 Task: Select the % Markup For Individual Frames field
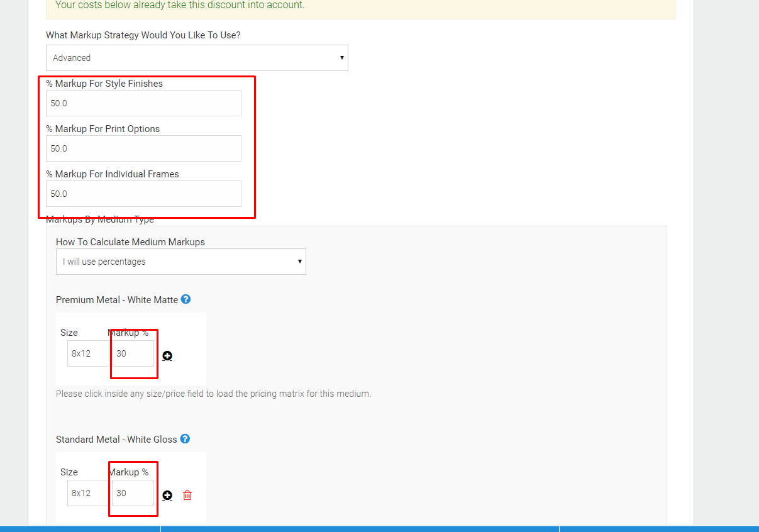143,194
